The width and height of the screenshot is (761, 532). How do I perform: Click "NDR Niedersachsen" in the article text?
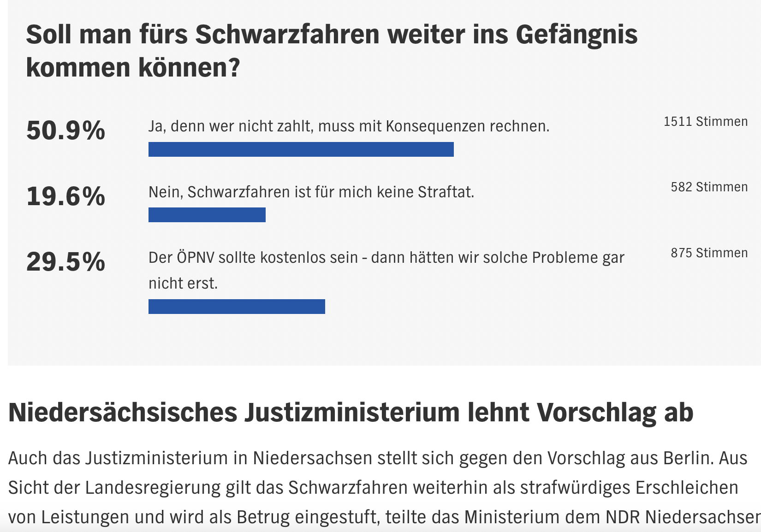[702, 517]
